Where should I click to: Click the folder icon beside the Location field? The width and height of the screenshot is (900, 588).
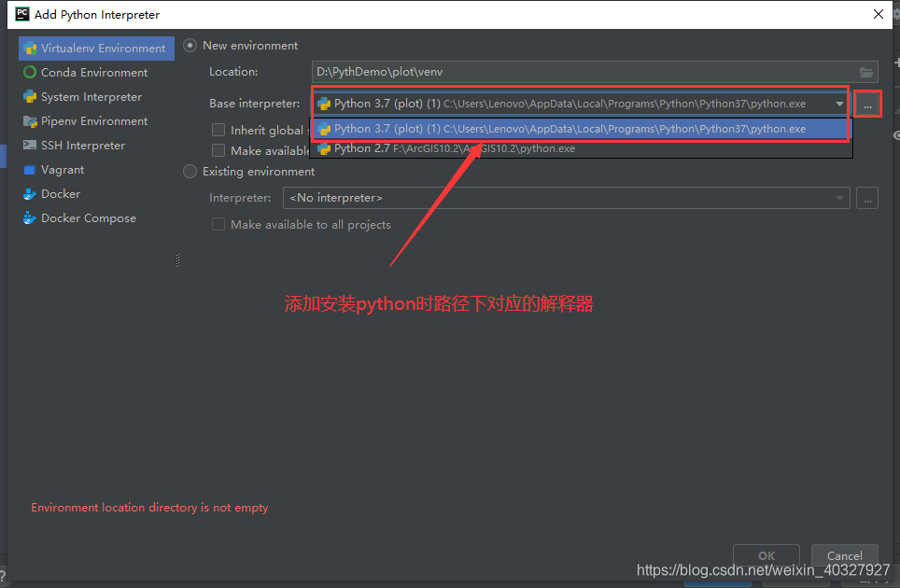865,72
